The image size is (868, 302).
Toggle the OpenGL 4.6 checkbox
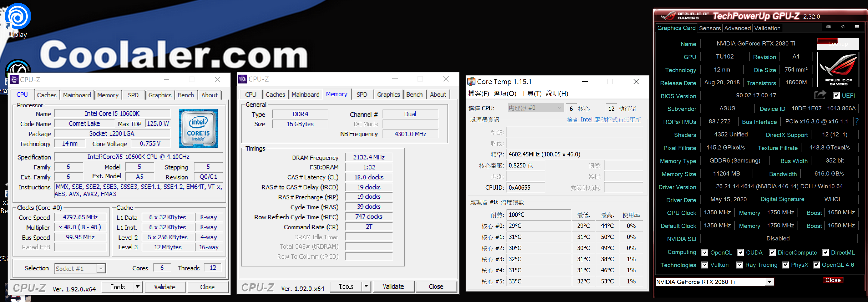pos(816,265)
